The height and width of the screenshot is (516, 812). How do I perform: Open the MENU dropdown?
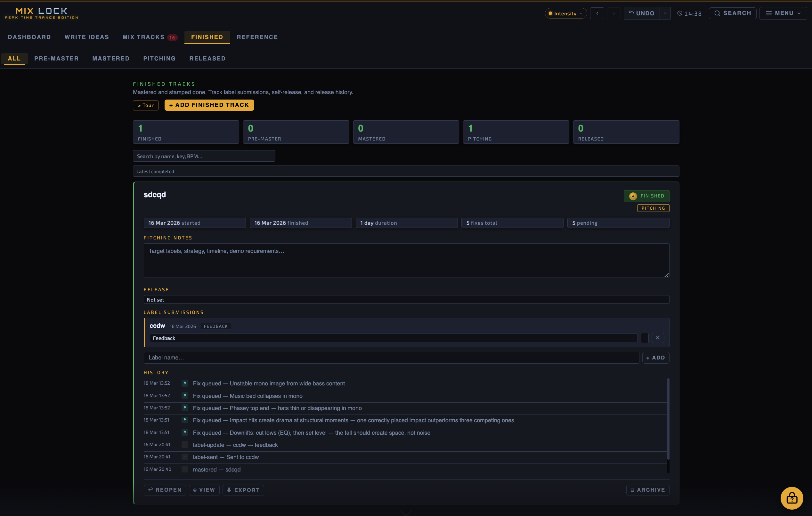(783, 13)
